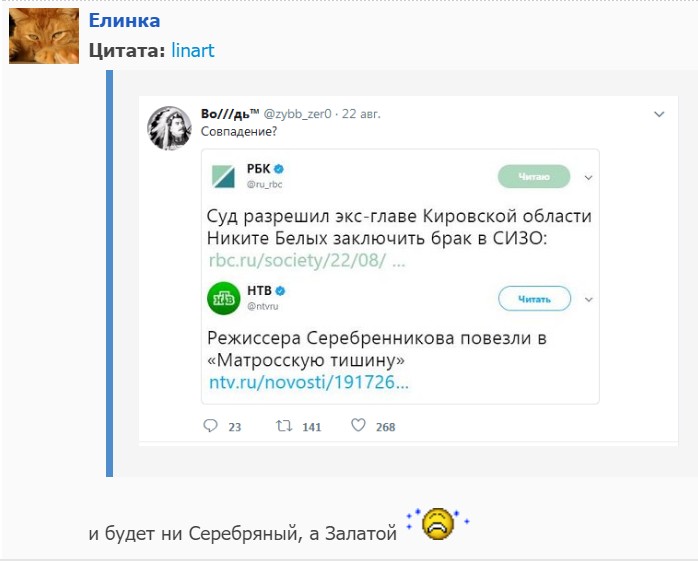Open quoted user linart's profile
The width and height of the screenshot is (698, 561).
[x=193, y=50]
